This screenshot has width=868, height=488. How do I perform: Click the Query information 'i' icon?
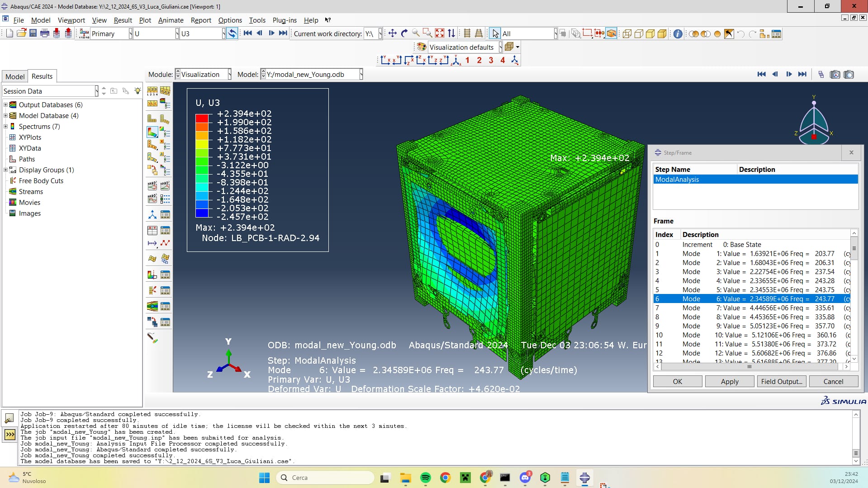point(678,34)
